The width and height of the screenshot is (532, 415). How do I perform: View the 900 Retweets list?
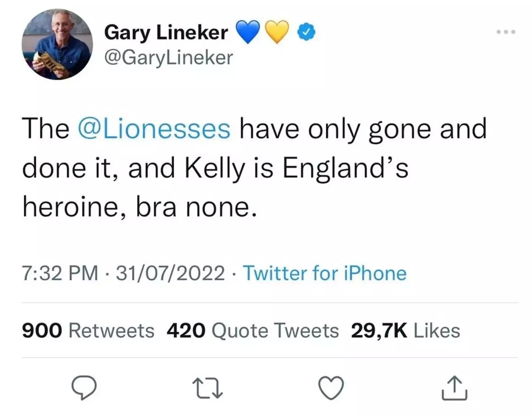pos(88,330)
